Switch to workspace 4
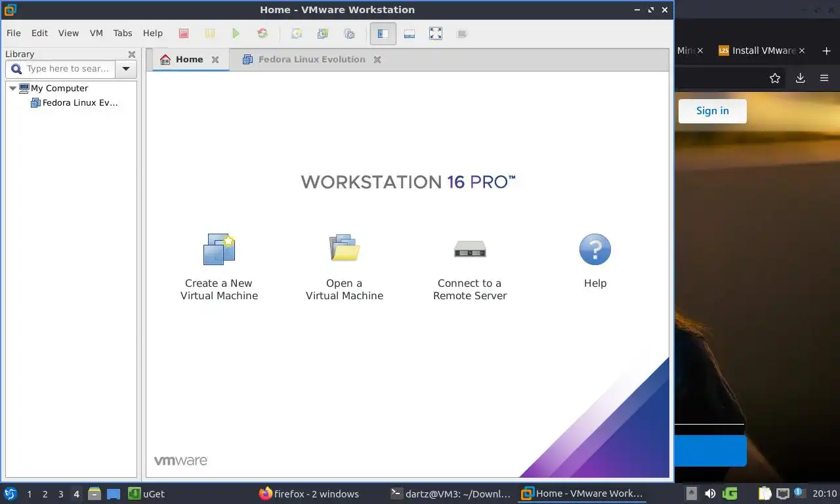Screen dimensions: 840x504 76,494
